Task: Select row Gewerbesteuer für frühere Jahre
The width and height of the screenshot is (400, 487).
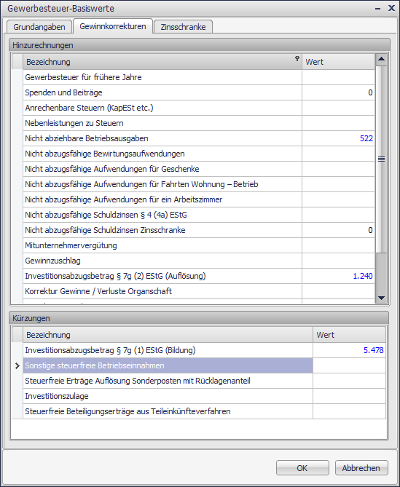Action: (199, 77)
